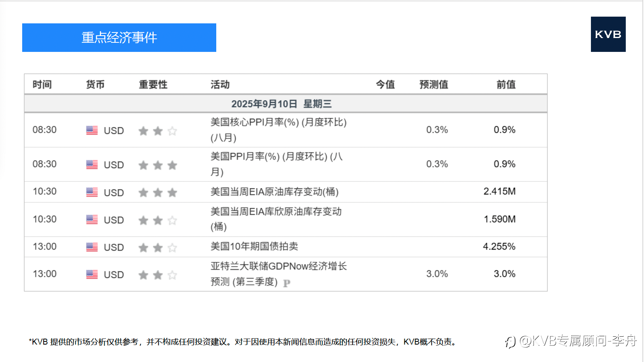Click the stars in the 美国10年期国债拍卖 row

(158, 248)
